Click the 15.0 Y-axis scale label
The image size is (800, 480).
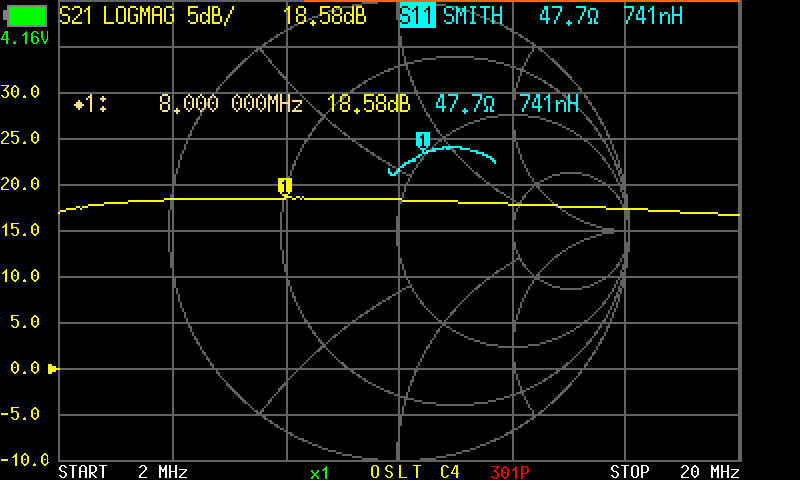coord(20,230)
